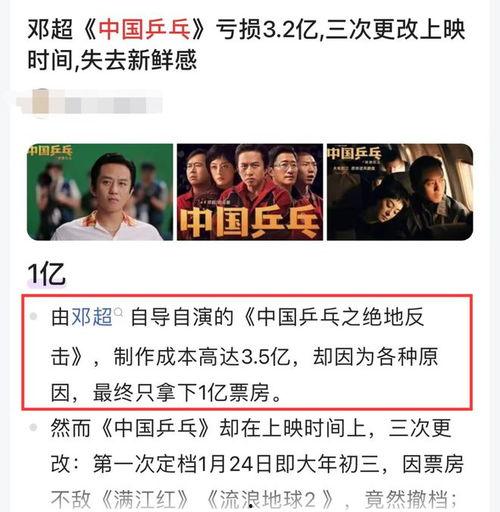Viewport: 500px width, 512px height.
Task: Open the 中国乒乓 group poster thumbnail
Action: (250, 192)
